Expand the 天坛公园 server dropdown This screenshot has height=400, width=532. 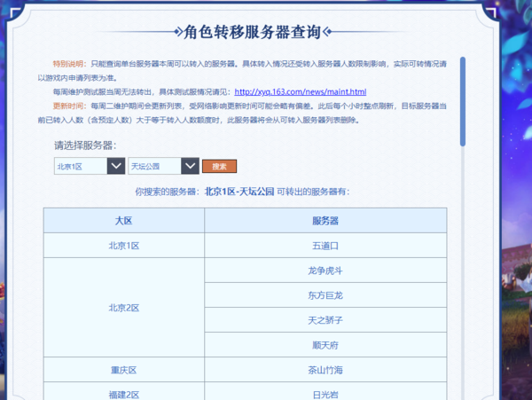[154, 167]
